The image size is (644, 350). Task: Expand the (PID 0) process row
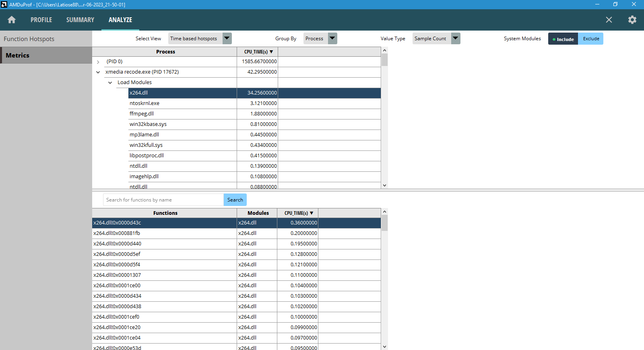[x=98, y=62]
